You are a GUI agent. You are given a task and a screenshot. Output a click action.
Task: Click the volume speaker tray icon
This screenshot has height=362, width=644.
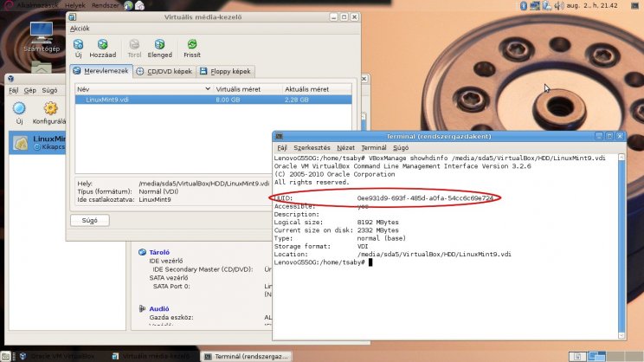[558, 5]
